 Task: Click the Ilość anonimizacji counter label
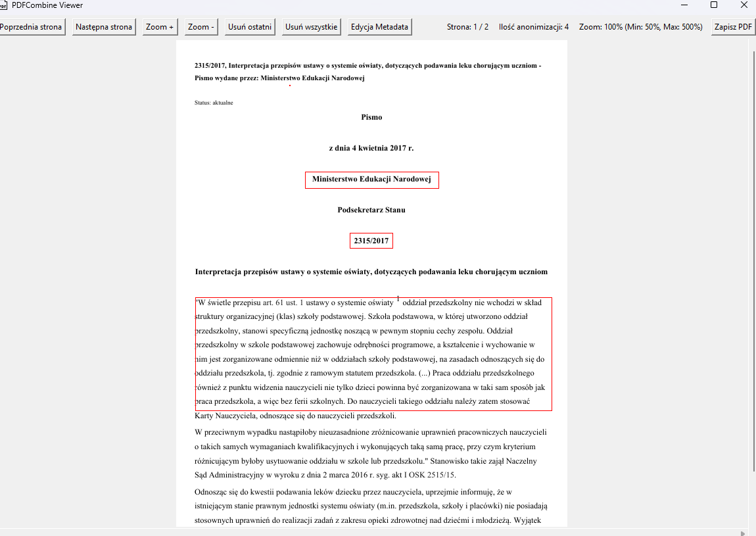point(534,27)
